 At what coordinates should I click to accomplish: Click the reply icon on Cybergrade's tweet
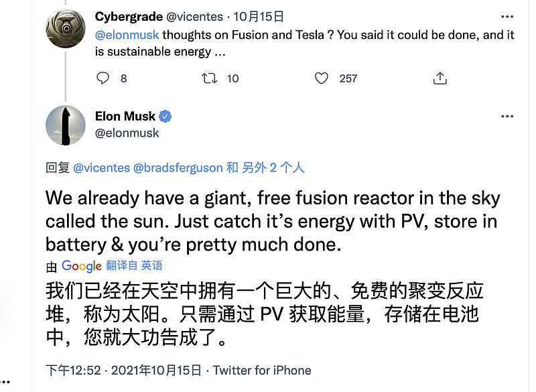click(103, 78)
